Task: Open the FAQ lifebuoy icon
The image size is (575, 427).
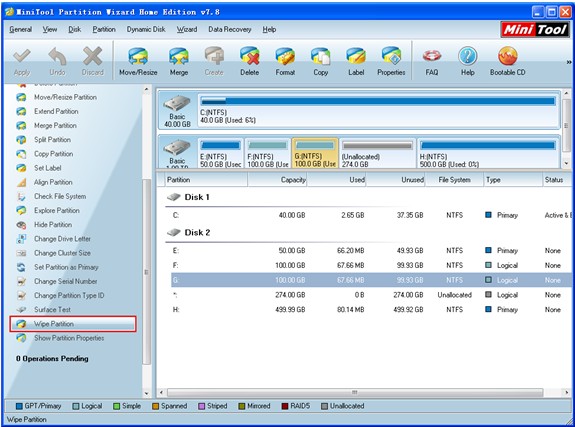Action: [x=432, y=61]
